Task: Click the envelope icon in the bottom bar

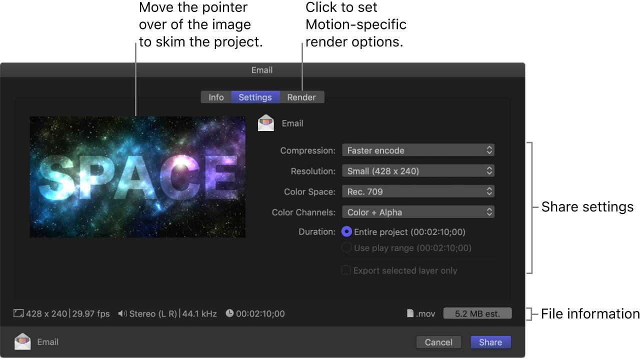Action: (22, 342)
